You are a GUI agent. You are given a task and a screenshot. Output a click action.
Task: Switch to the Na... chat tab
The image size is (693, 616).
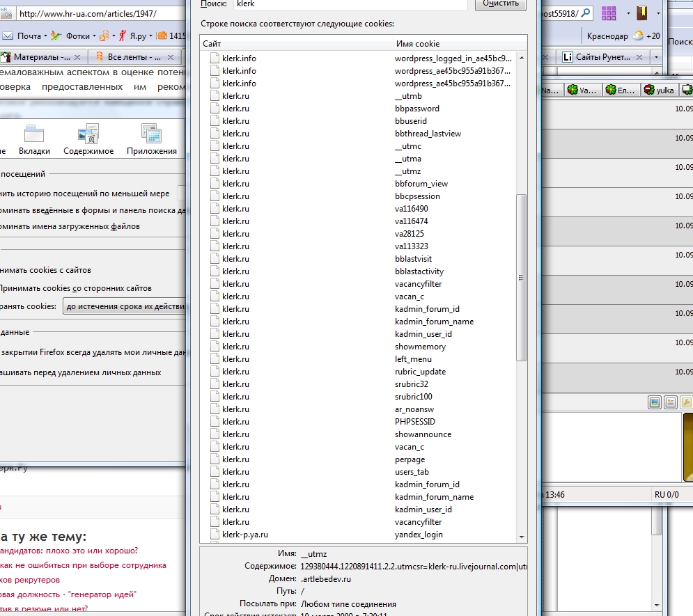click(551, 90)
